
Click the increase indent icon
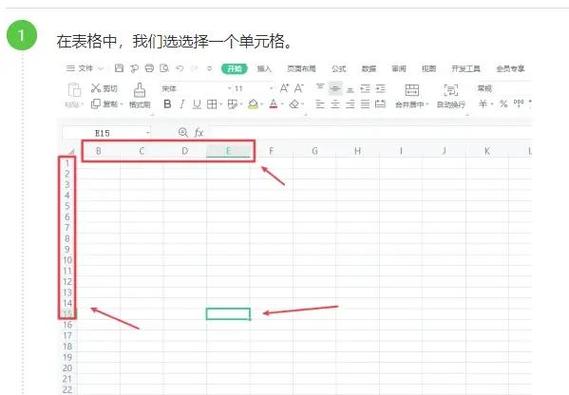click(x=380, y=89)
